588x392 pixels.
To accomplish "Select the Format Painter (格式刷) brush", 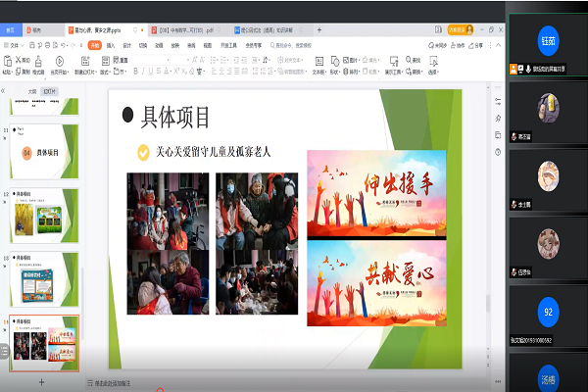I will [x=38, y=61].
